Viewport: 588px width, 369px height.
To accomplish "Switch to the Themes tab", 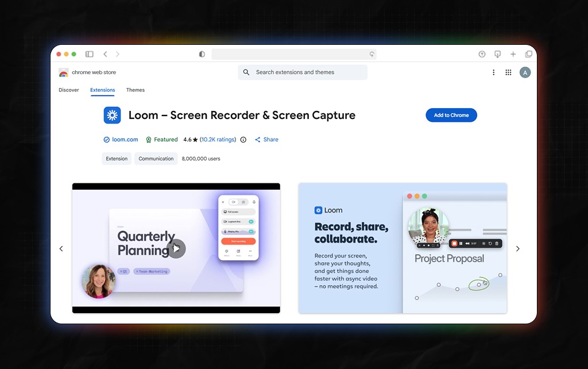I will [136, 90].
